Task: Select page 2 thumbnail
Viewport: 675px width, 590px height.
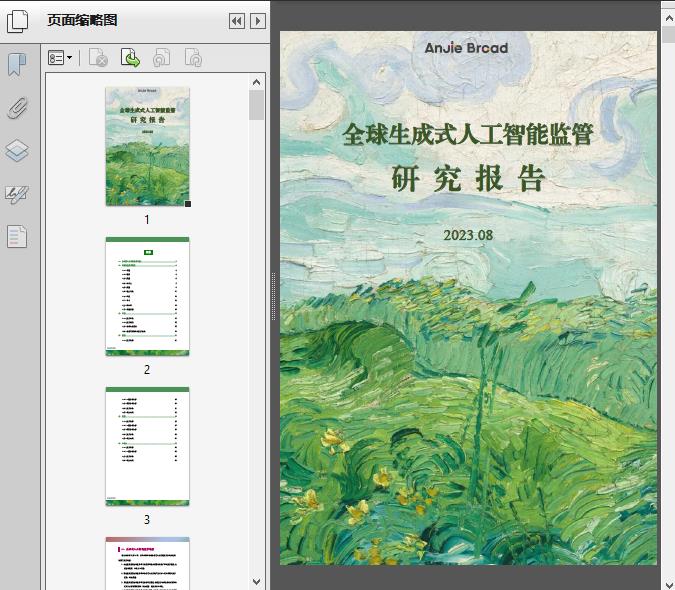Action: click(147, 296)
